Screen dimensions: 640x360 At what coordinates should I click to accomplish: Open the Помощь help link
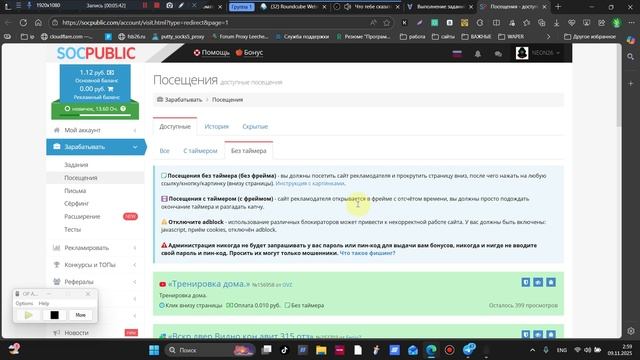[211, 53]
